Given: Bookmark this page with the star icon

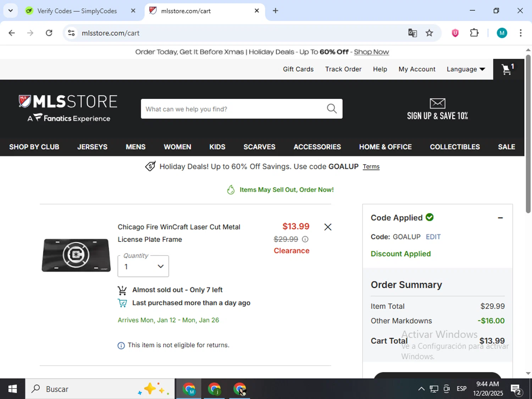Looking at the screenshot, I should click(x=429, y=33).
